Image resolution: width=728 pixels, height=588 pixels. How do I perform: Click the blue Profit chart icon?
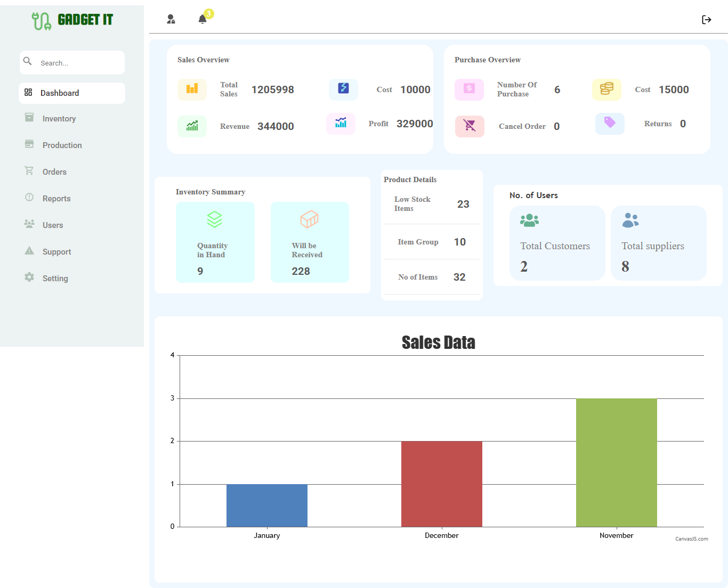pyautogui.click(x=341, y=124)
